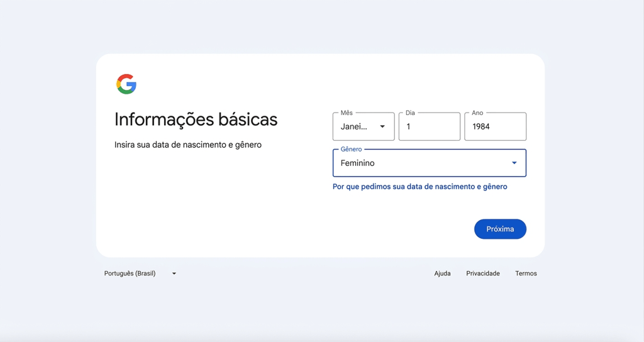The image size is (644, 342).
Task: Click the Google logo icon
Action: 126,84
